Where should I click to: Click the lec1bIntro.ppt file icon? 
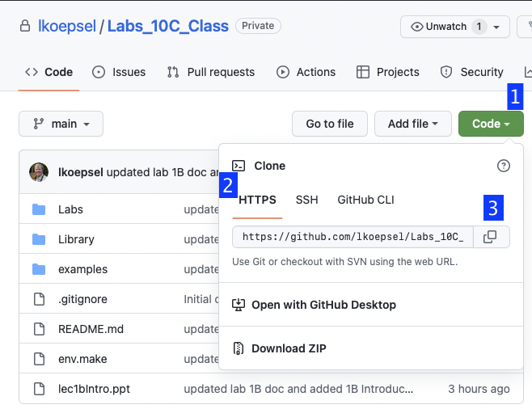point(39,389)
